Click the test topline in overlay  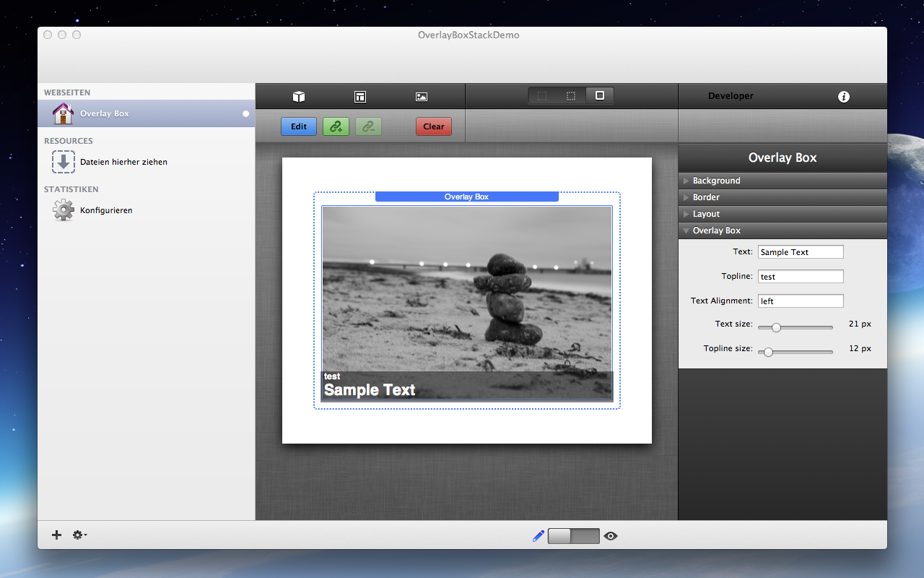pyautogui.click(x=332, y=376)
